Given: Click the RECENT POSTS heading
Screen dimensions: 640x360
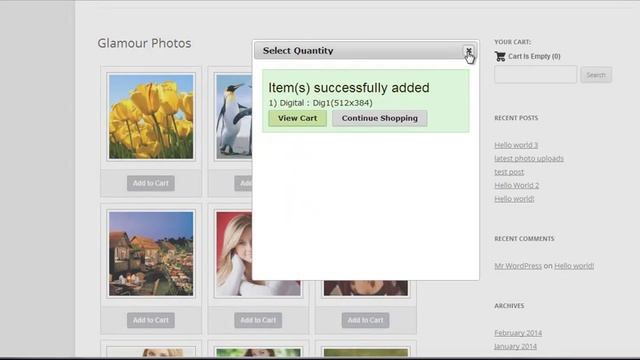Looking at the screenshot, I should tap(516, 118).
